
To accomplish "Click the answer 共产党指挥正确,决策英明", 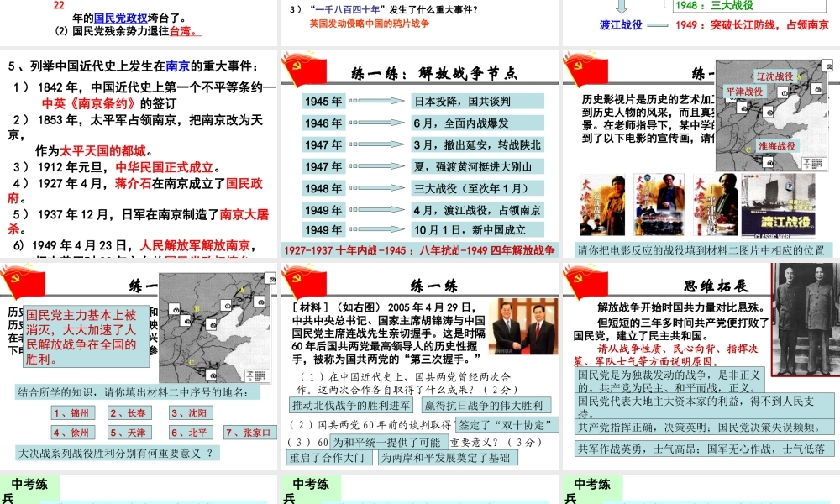I will pos(705,427).
